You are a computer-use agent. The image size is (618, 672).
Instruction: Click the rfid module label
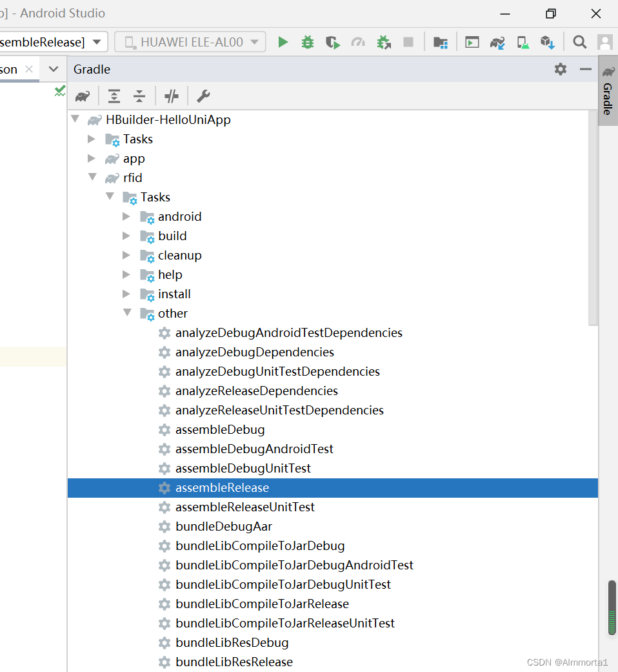133,178
